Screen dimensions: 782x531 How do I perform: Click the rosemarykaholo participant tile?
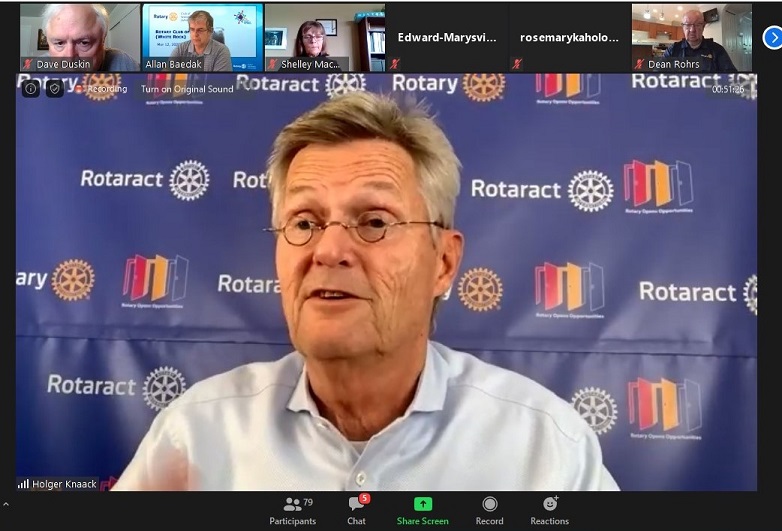click(569, 37)
